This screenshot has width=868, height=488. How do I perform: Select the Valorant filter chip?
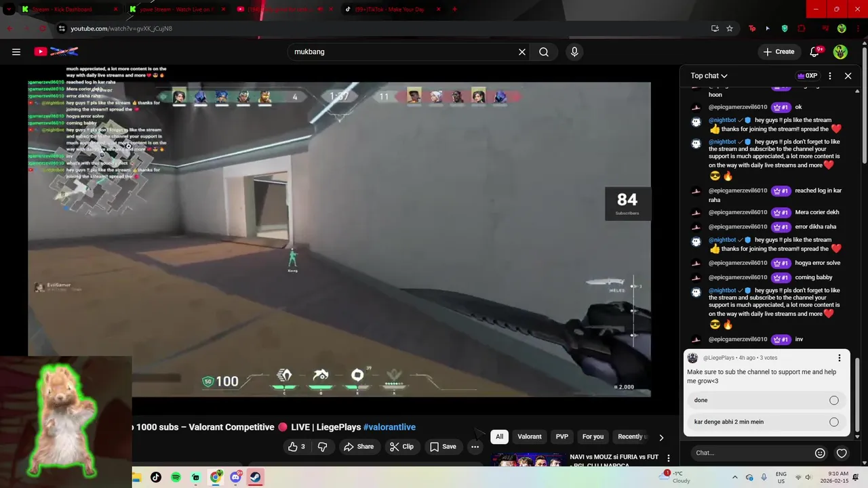pos(530,436)
